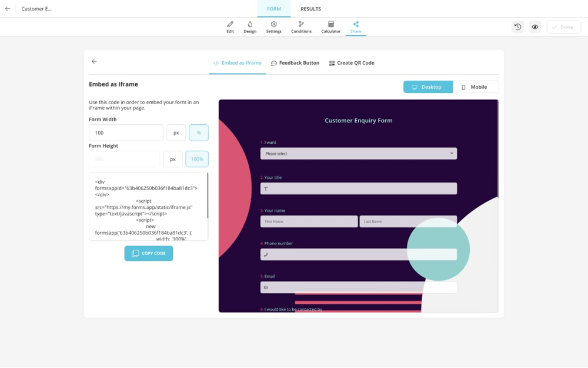Click the Done button
Image resolution: width=588 pixels, height=368 pixels.
click(x=563, y=27)
